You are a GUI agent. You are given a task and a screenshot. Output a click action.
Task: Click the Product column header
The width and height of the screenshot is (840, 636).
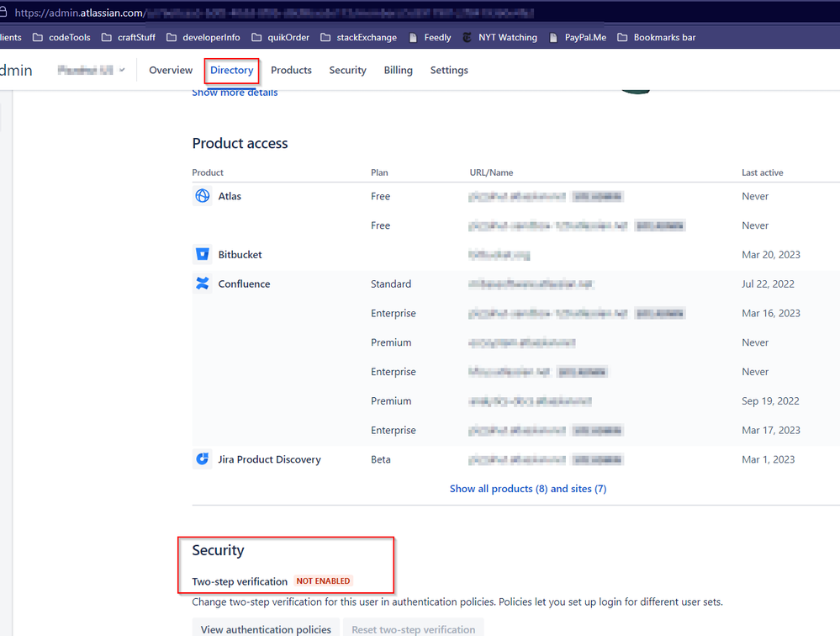pyautogui.click(x=208, y=172)
